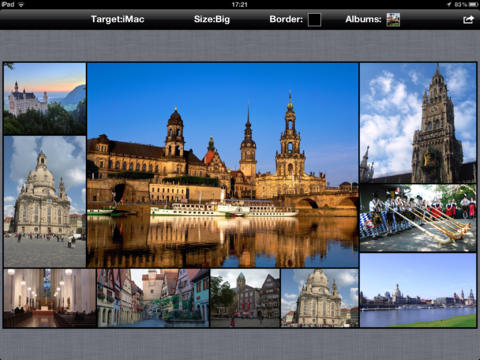Select the Munich town hall tower photo
The width and height of the screenshot is (480, 360).
click(x=418, y=123)
